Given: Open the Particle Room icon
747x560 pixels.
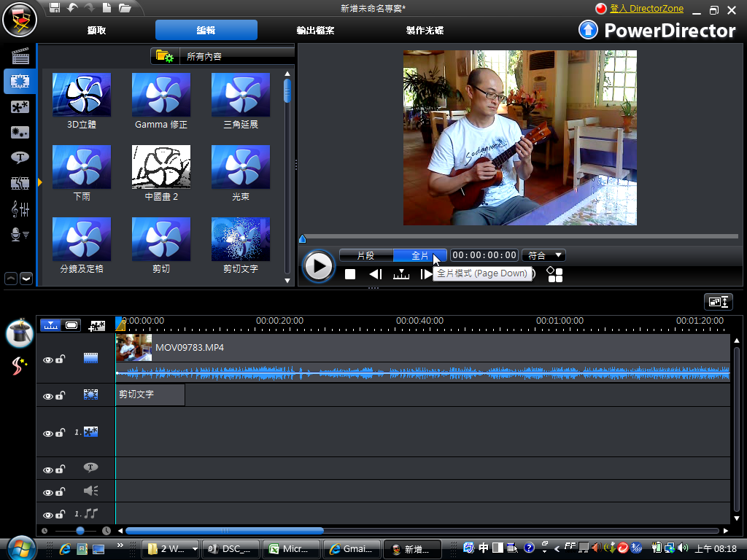Looking at the screenshot, I should pos(20,132).
